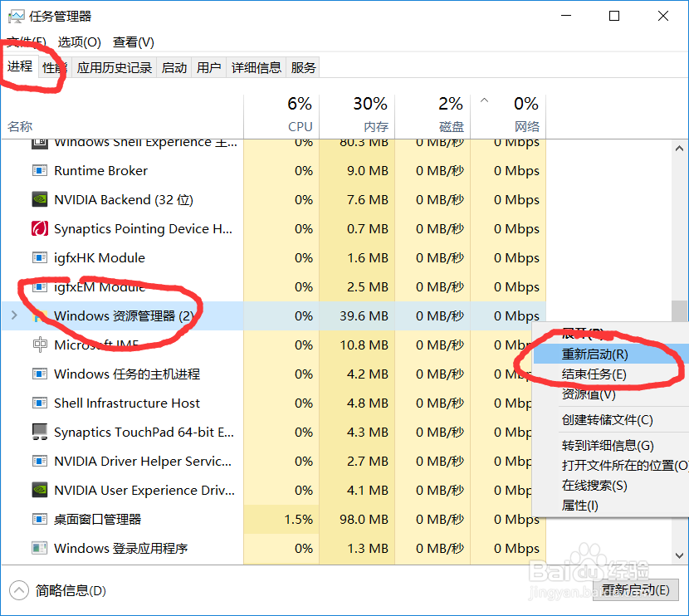Click the 重新启动(E) button at bottom
The width and height of the screenshot is (689, 616).
tap(635, 589)
